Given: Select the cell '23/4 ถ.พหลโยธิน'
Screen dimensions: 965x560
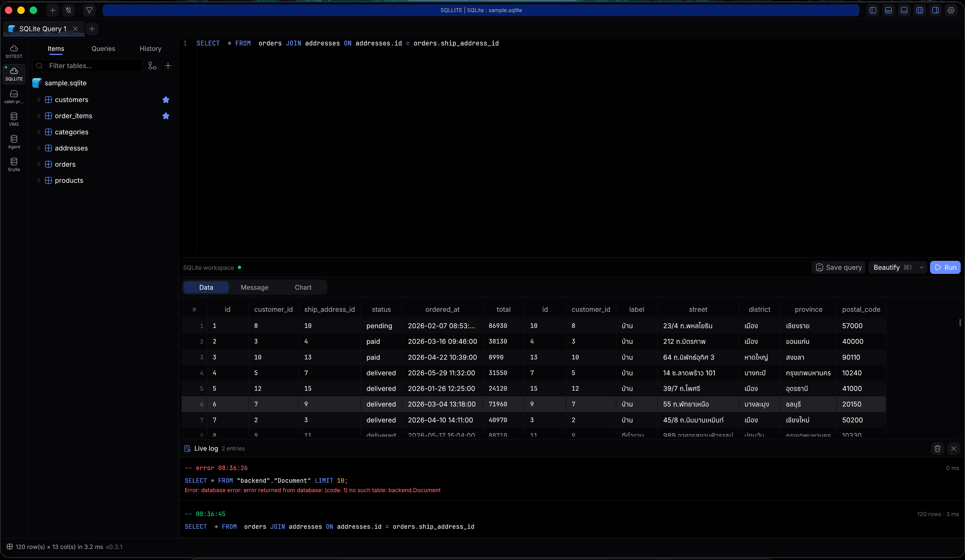Looking at the screenshot, I should pos(698,325).
